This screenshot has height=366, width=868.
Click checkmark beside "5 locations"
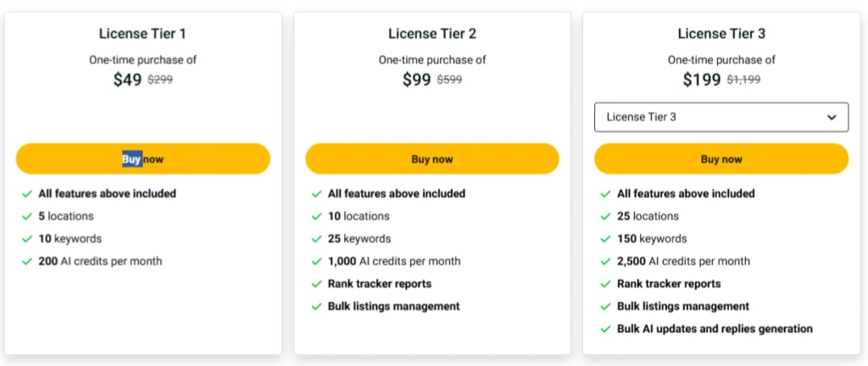click(x=27, y=216)
